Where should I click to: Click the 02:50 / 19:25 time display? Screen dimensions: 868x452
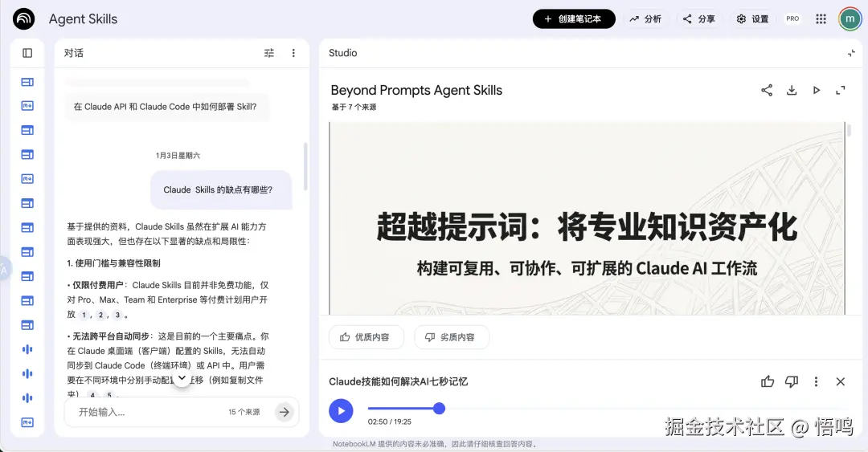389,421
